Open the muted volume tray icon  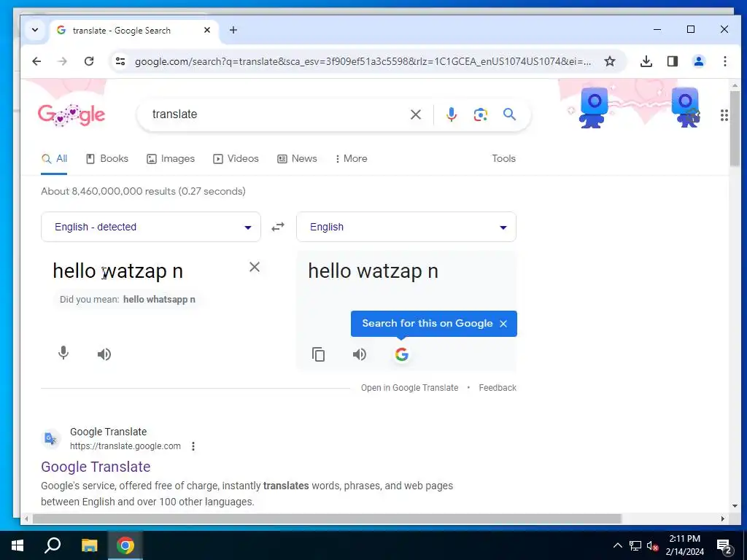tap(652, 545)
